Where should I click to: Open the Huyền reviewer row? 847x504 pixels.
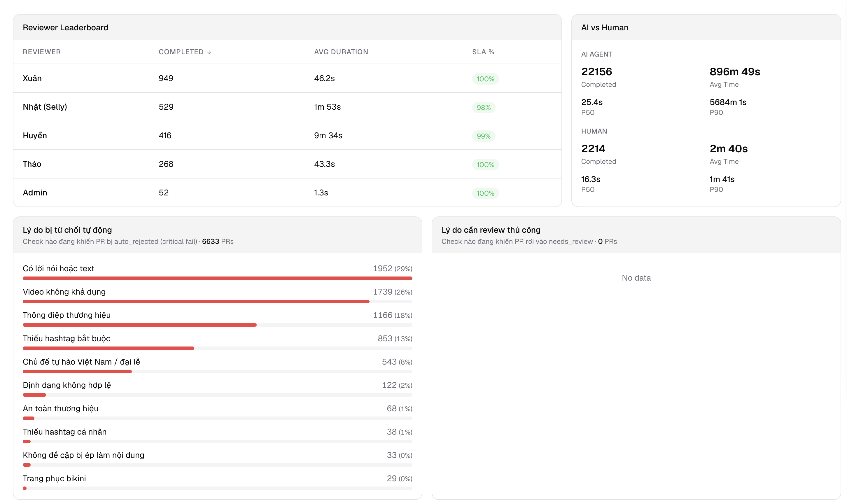click(287, 136)
